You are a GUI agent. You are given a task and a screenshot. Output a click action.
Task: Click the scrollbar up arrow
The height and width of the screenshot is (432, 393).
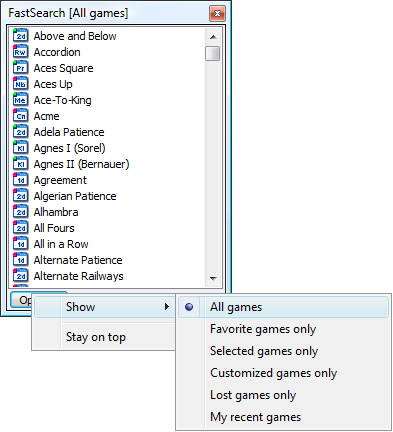coord(213,37)
